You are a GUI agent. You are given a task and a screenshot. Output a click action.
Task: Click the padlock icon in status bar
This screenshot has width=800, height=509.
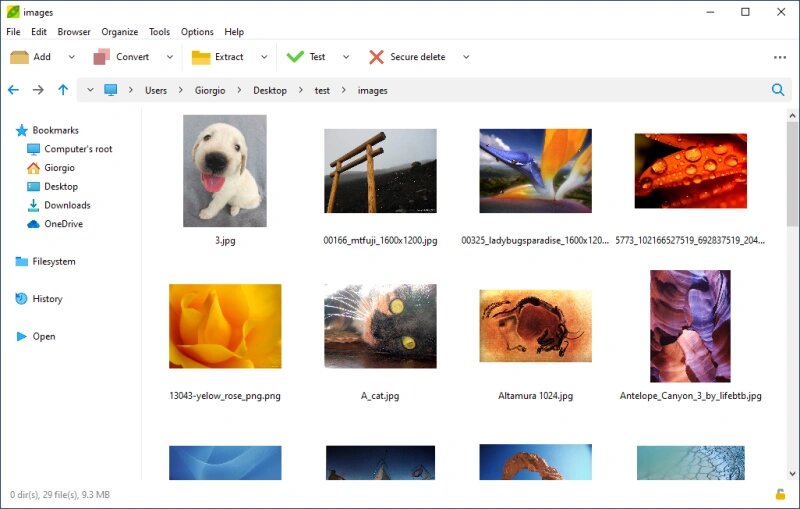pos(780,494)
